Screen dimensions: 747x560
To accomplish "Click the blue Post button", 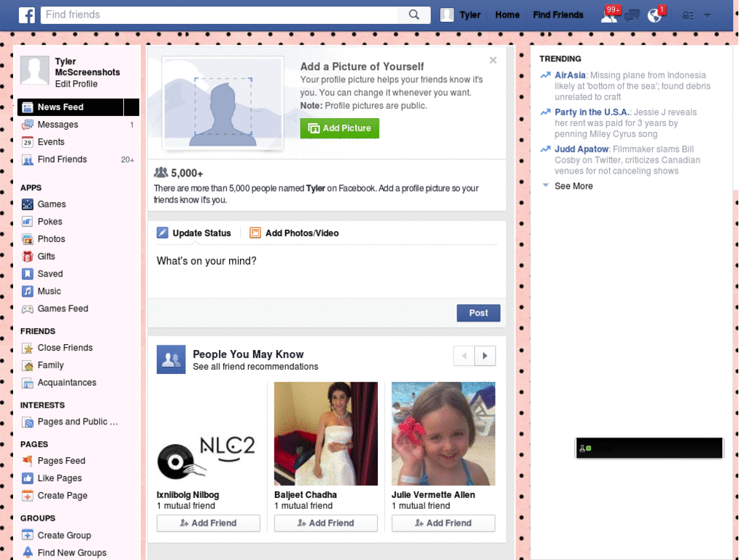I will (x=479, y=313).
